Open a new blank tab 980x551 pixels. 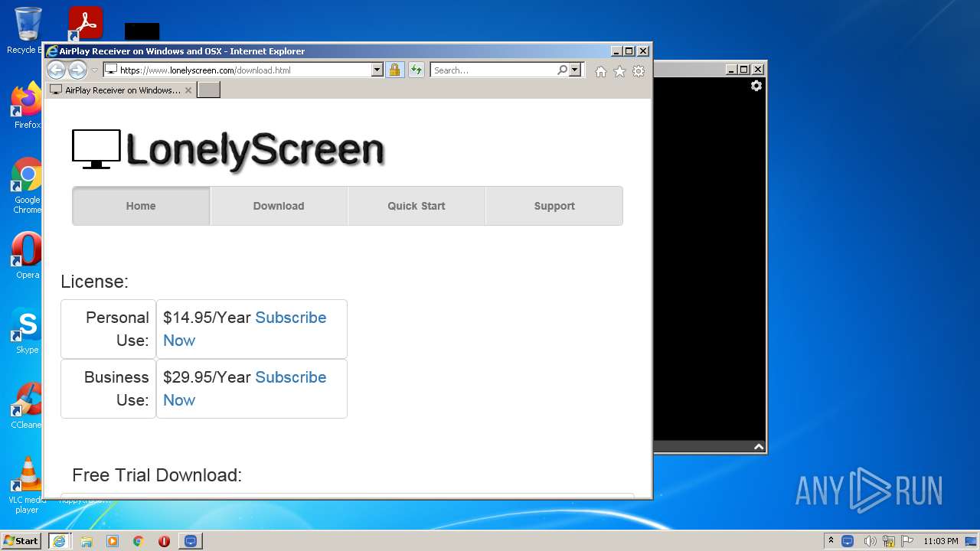(x=209, y=90)
